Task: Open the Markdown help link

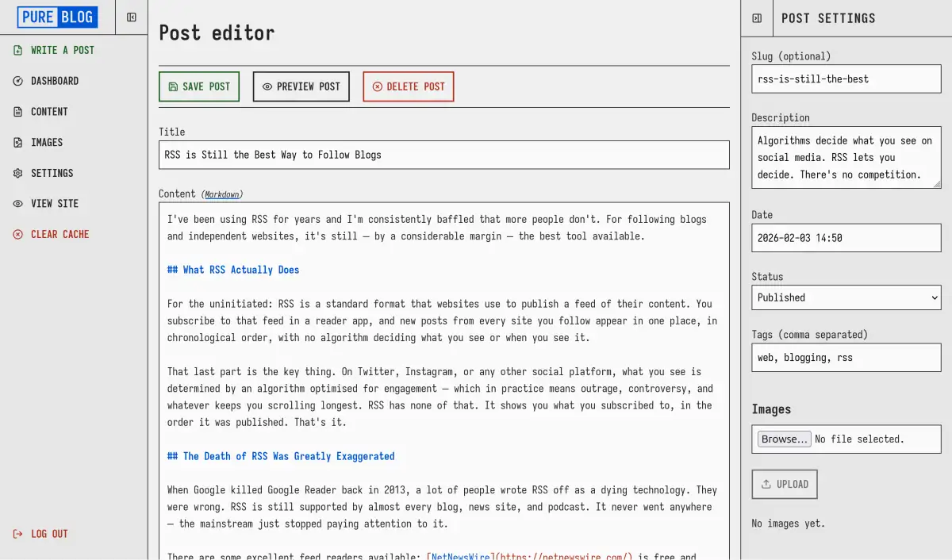Action: coord(222,194)
